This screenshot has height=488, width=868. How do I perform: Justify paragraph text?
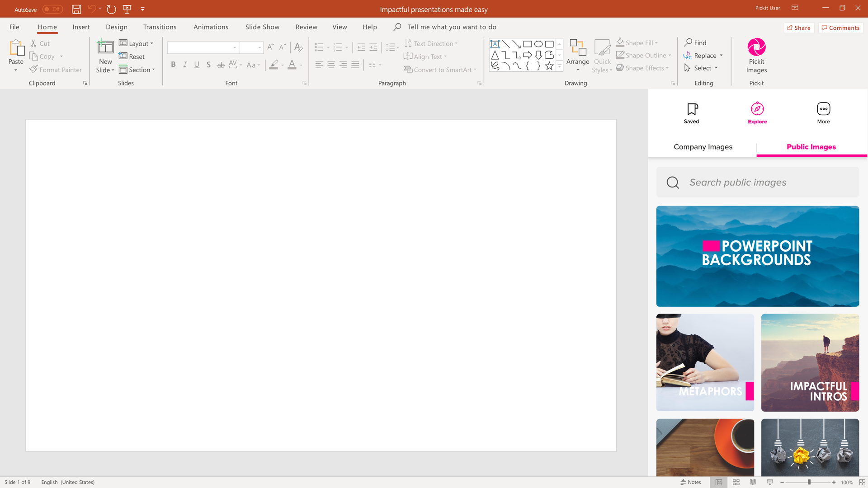coord(355,65)
